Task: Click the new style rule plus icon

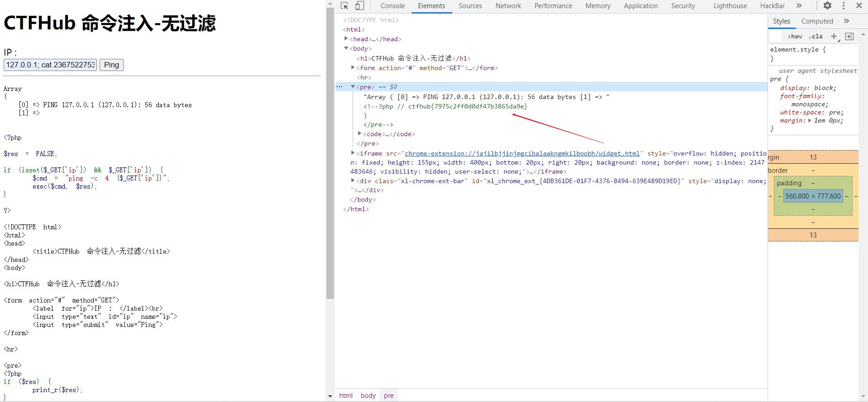Action: pyautogui.click(x=834, y=36)
